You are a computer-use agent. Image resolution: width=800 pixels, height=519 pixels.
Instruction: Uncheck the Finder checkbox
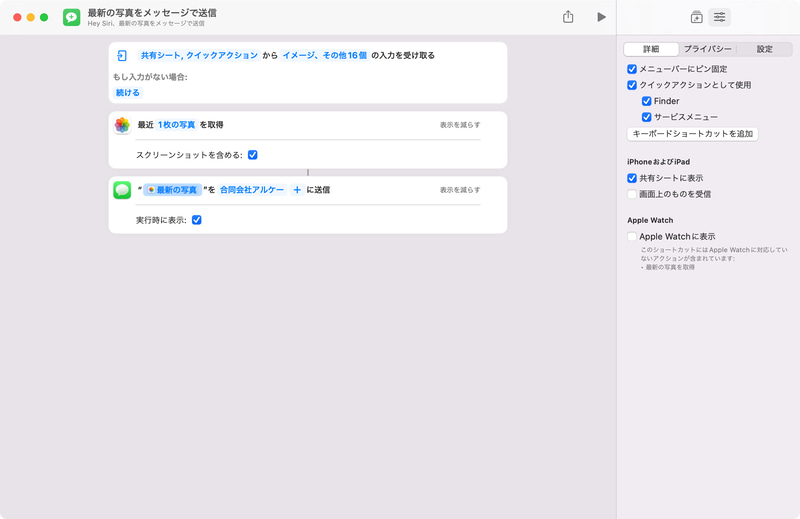tap(646, 101)
